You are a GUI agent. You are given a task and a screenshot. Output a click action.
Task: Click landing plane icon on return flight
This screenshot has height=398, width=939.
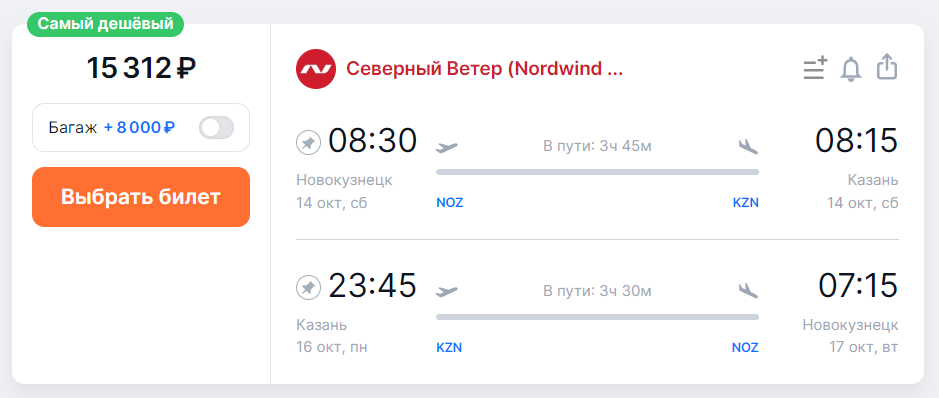[748, 291]
